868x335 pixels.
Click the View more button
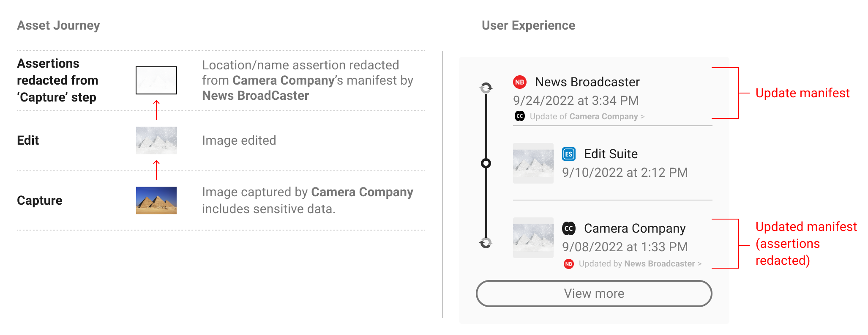594,294
